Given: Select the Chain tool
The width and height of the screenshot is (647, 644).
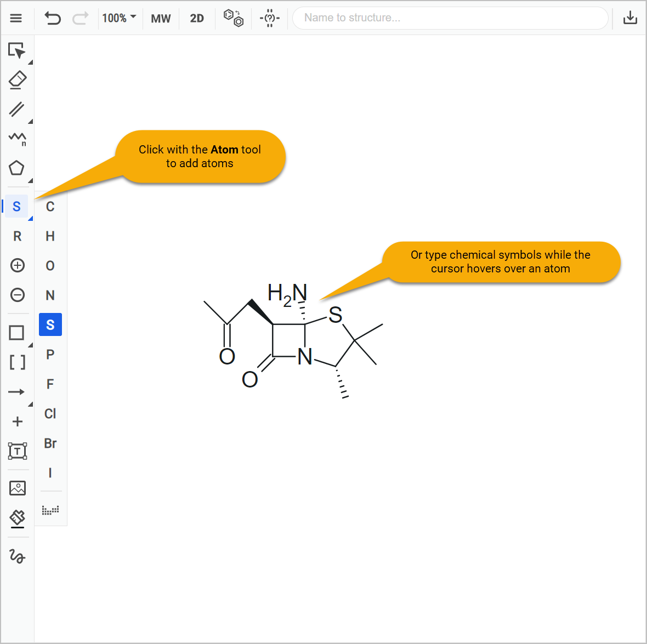Looking at the screenshot, I should coord(17,139).
